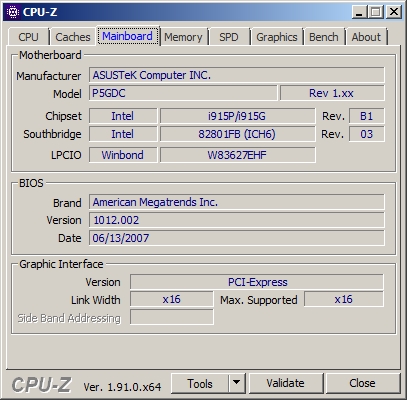The height and width of the screenshot is (400, 407).
Task: Click the southbridge revision 03
Action: tap(367, 134)
